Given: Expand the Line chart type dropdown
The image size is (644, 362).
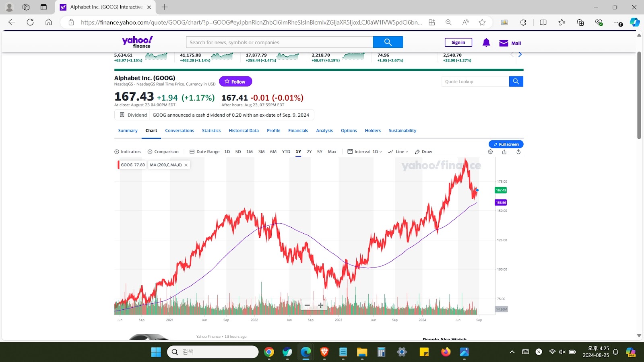Looking at the screenshot, I should click(x=398, y=152).
